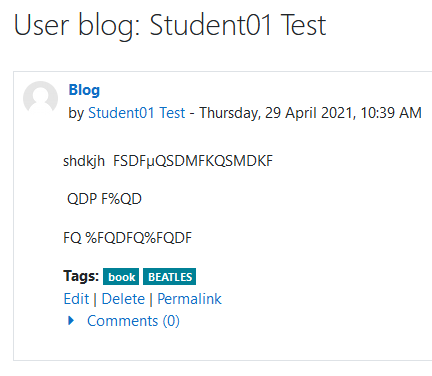Viewport: 432px width, 376px height.
Task: Open author profile link 'Student01 Test'
Action: 136,113
